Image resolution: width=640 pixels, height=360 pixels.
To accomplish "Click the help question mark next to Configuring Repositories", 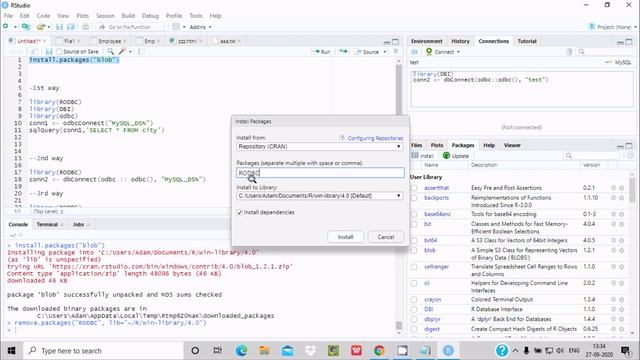I will [342, 138].
